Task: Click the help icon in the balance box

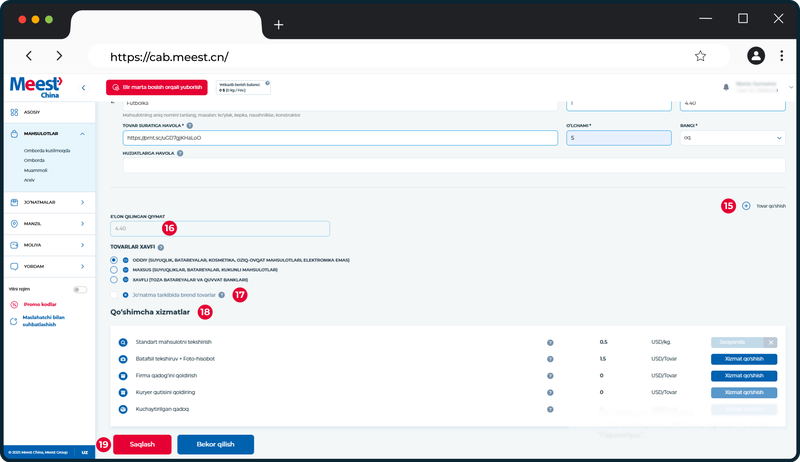Action: pyautogui.click(x=267, y=83)
